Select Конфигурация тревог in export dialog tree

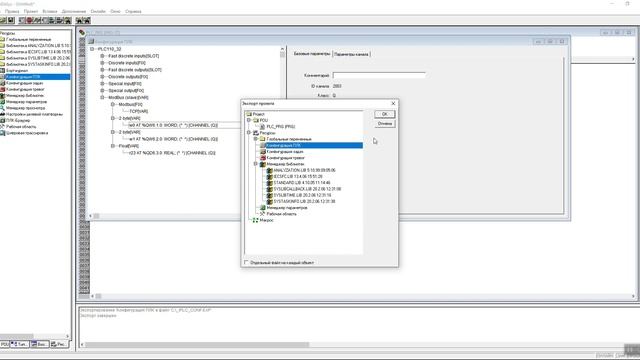pyautogui.click(x=285, y=158)
